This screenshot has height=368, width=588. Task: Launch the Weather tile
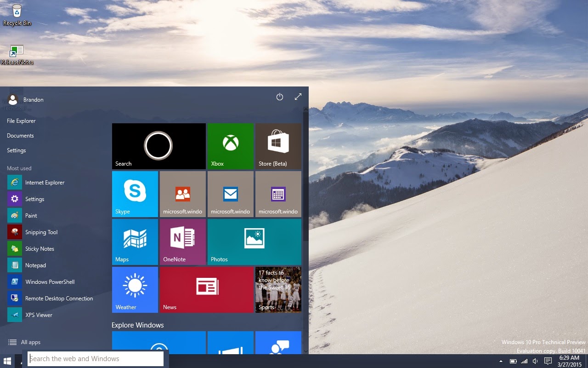click(135, 289)
